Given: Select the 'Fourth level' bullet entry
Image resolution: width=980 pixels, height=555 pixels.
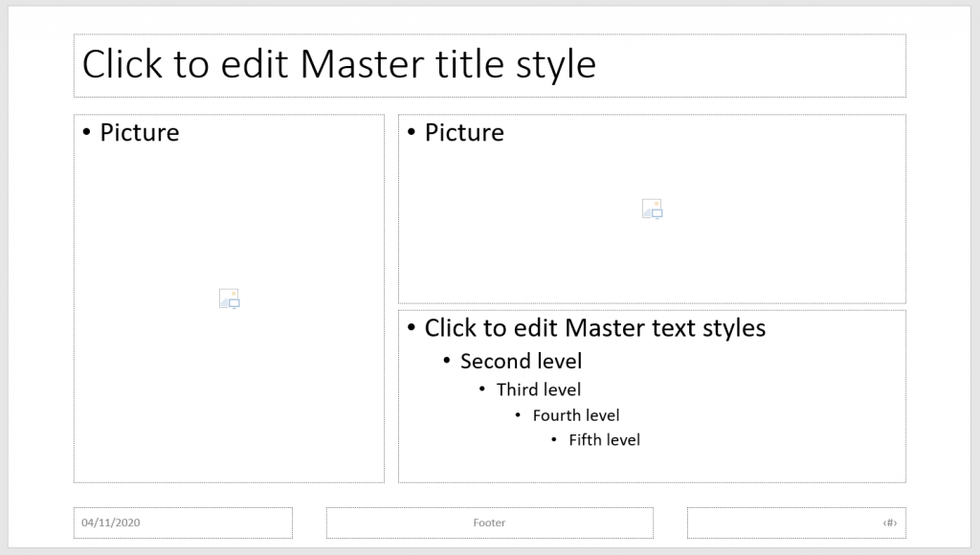Looking at the screenshot, I should pyautogui.click(x=576, y=414).
